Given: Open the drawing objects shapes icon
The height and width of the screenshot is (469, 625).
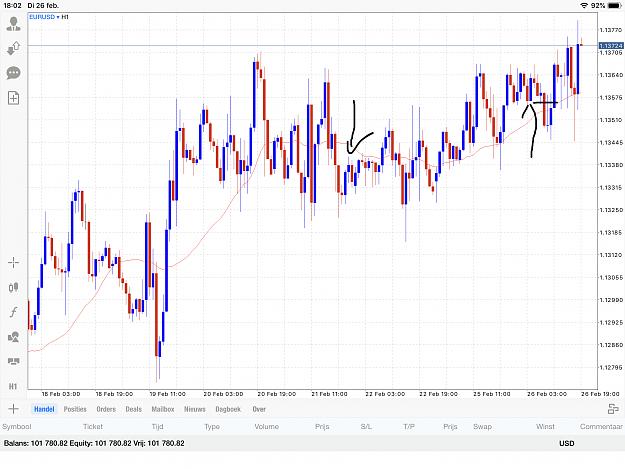Looking at the screenshot, I should (x=14, y=337).
